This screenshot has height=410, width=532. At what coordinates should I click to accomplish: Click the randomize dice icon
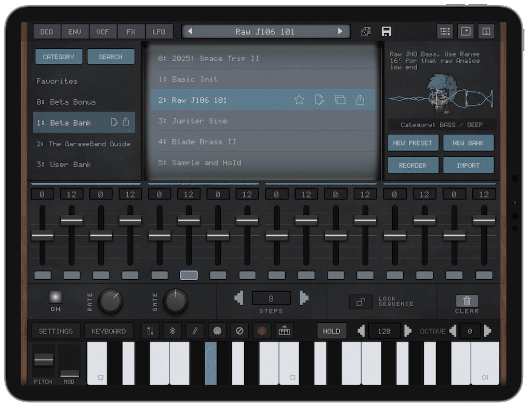coord(366,32)
